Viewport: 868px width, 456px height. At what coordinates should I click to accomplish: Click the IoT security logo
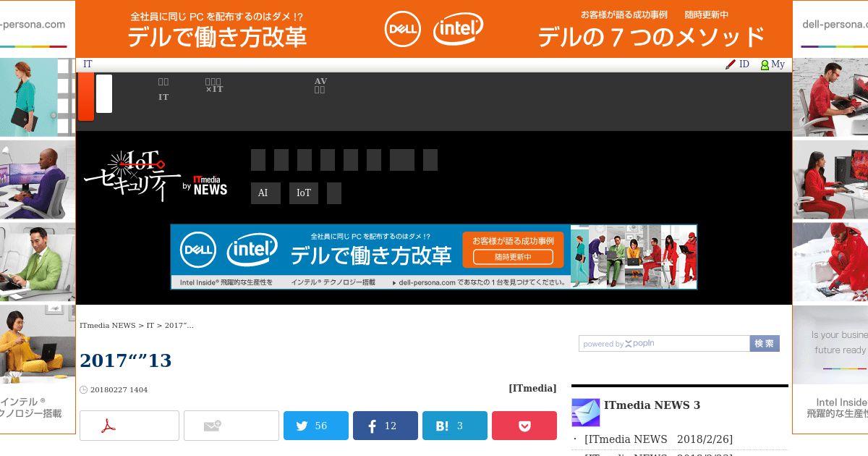pos(132,175)
